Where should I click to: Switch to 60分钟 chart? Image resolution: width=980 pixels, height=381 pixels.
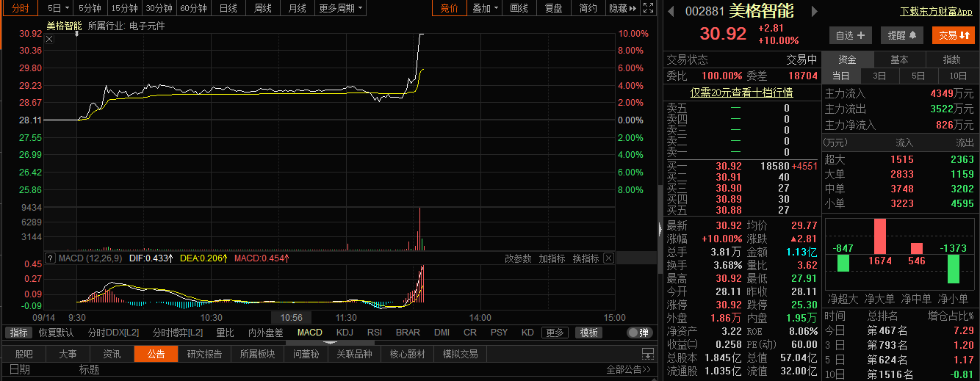pyautogui.click(x=193, y=9)
